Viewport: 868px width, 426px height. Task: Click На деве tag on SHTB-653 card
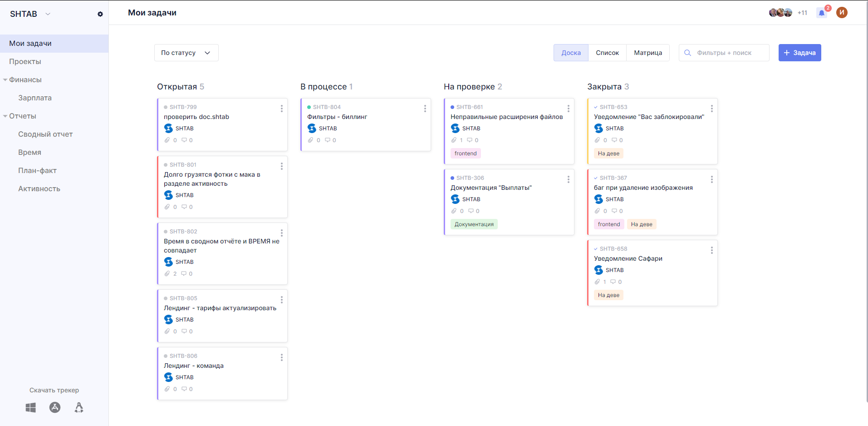pos(608,154)
